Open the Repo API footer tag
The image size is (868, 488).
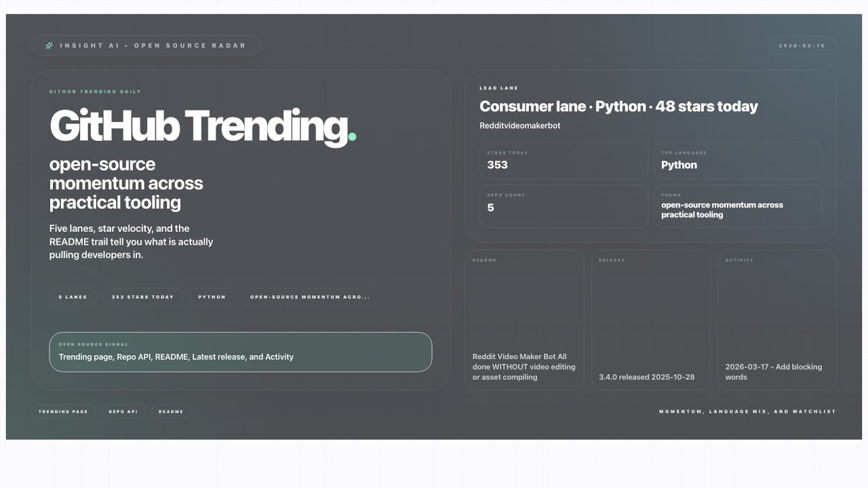coord(123,411)
